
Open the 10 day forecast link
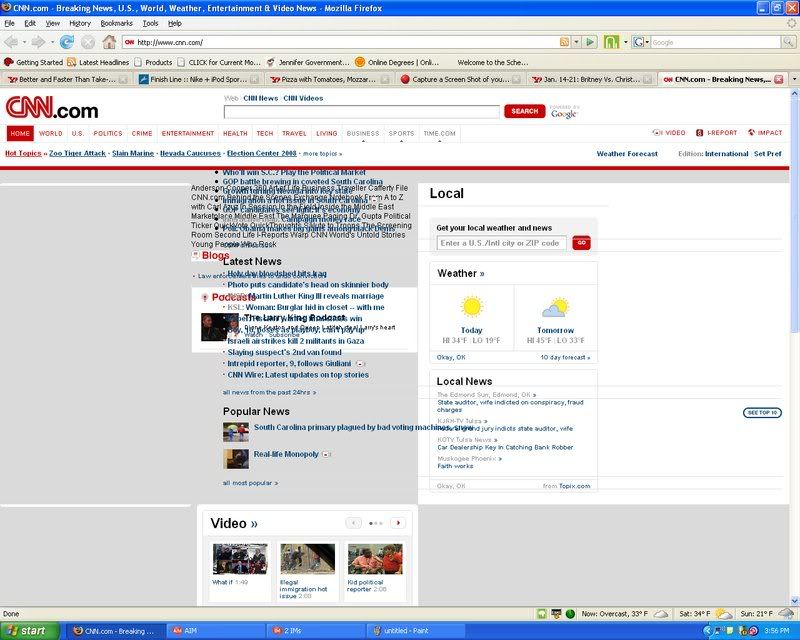click(x=564, y=357)
